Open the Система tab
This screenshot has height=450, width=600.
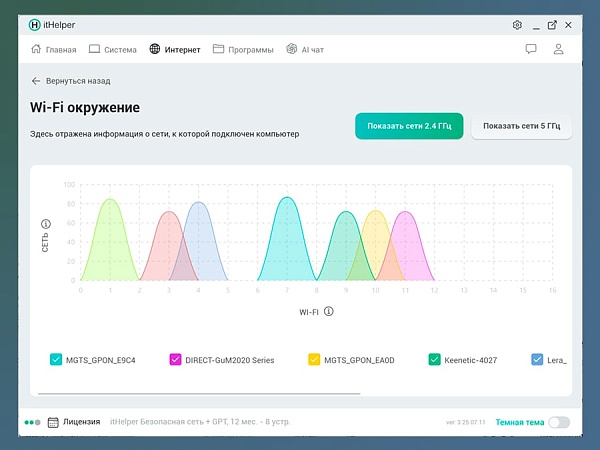pyautogui.click(x=113, y=49)
